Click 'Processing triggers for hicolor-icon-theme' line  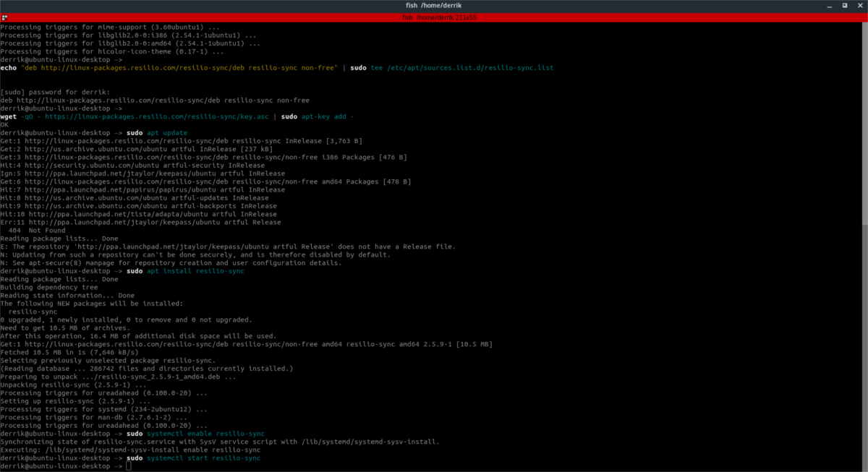pos(112,51)
